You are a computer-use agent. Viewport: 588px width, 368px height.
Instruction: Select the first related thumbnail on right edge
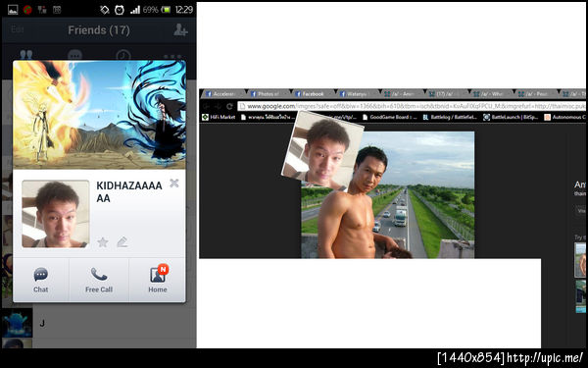click(x=580, y=260)
